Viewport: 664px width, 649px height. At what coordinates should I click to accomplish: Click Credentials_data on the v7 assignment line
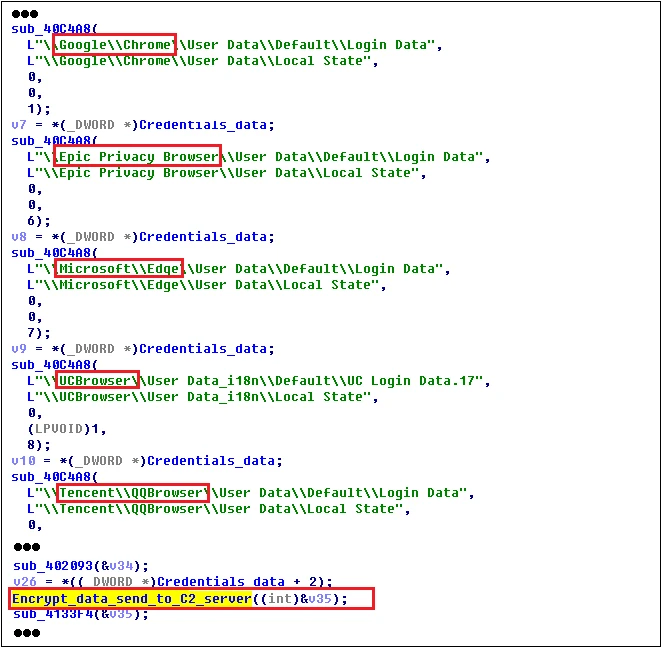pos(203,125)
